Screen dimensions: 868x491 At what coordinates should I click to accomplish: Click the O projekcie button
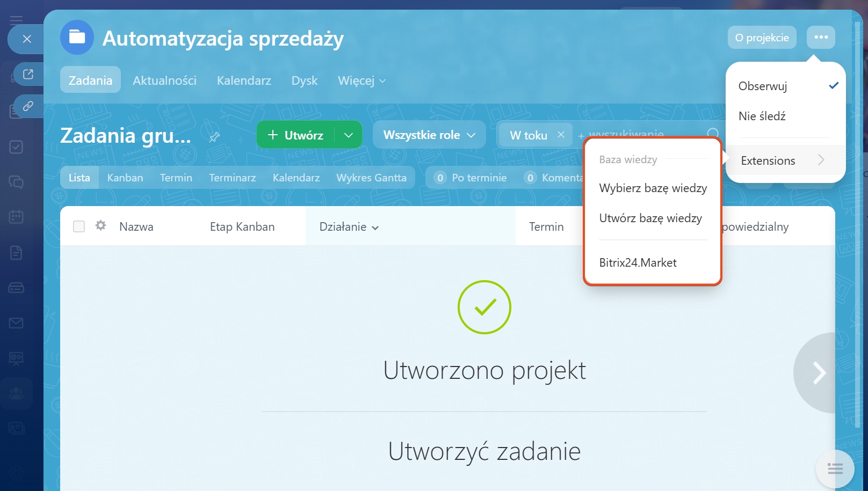click(762, 37)
